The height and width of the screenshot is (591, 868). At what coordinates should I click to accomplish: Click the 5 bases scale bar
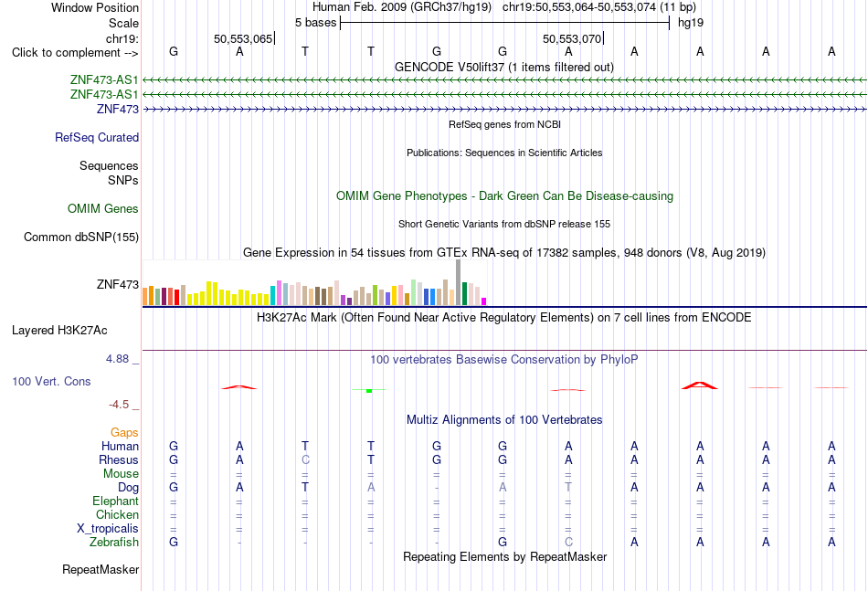[x=504, y=23]
